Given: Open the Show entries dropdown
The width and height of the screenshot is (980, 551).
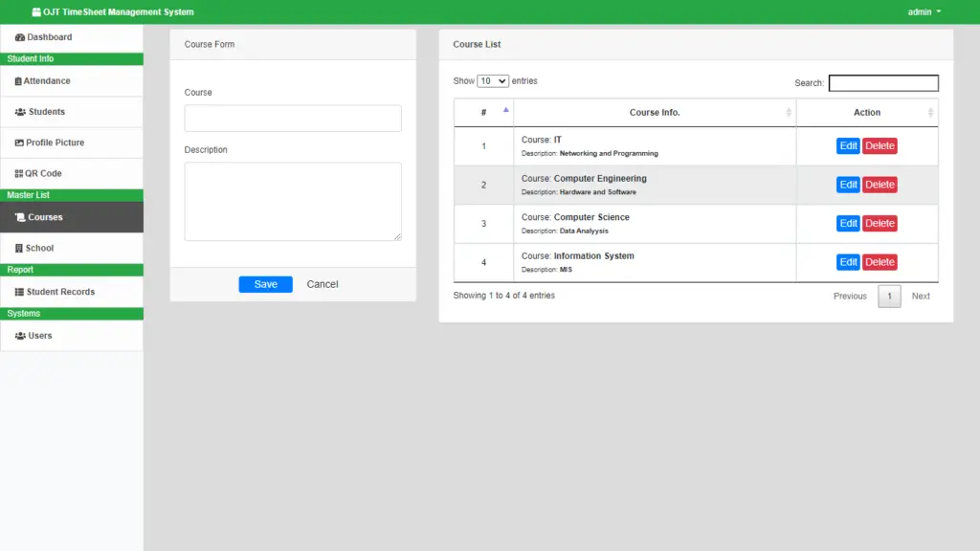Looking at the screenshot, I should point(491,80).
